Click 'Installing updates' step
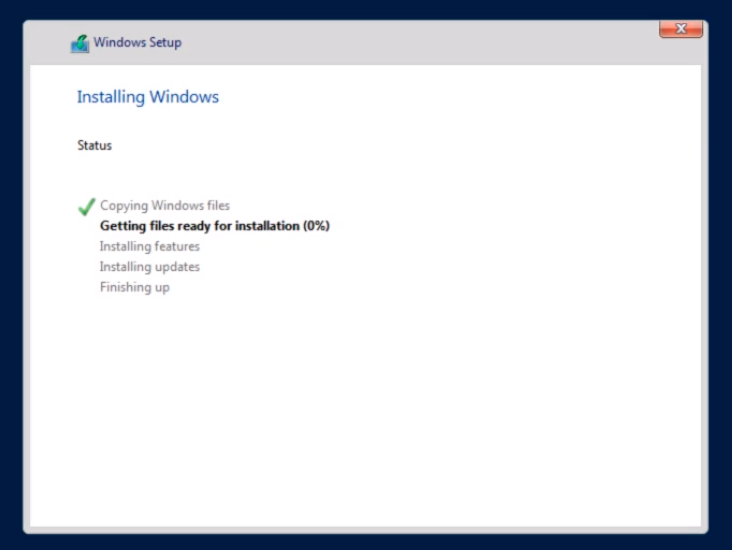This screenshot has width=732, height=550. [x=149, y=267]
